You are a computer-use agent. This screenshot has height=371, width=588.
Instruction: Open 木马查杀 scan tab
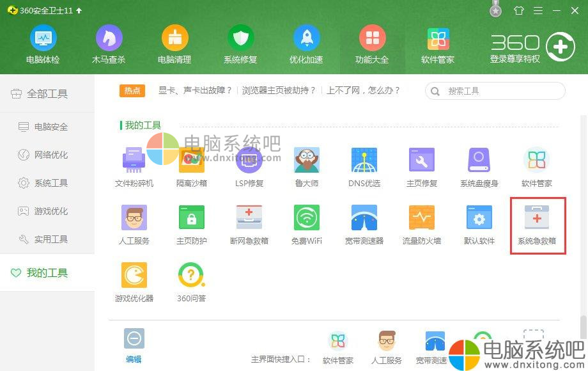[x=109, y=44]
